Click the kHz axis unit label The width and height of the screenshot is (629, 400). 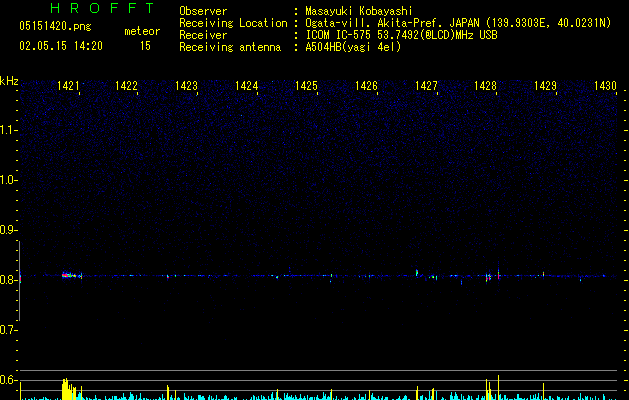coord(9,81)
